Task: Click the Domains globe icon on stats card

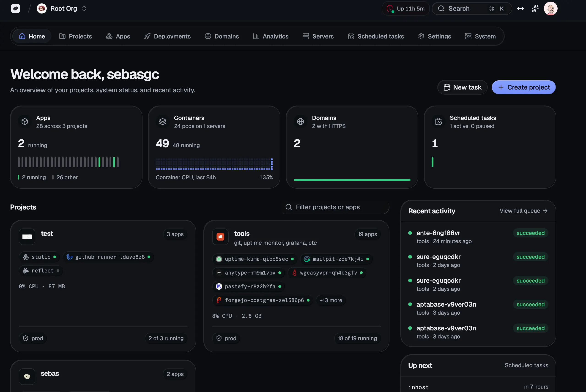Action: [x=300, y=122]
